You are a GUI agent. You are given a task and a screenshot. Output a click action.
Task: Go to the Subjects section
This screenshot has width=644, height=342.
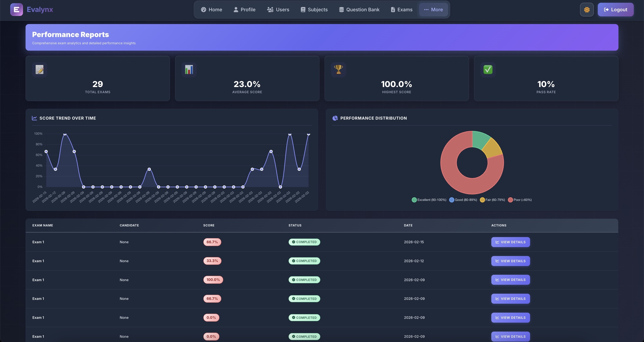pos(314,10)
